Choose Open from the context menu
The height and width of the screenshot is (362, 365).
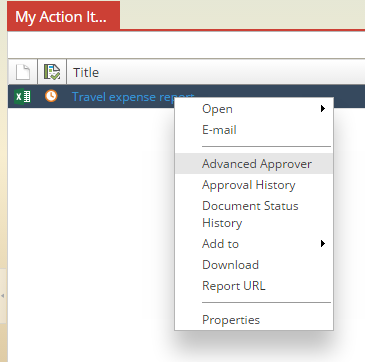coord(254,109)
